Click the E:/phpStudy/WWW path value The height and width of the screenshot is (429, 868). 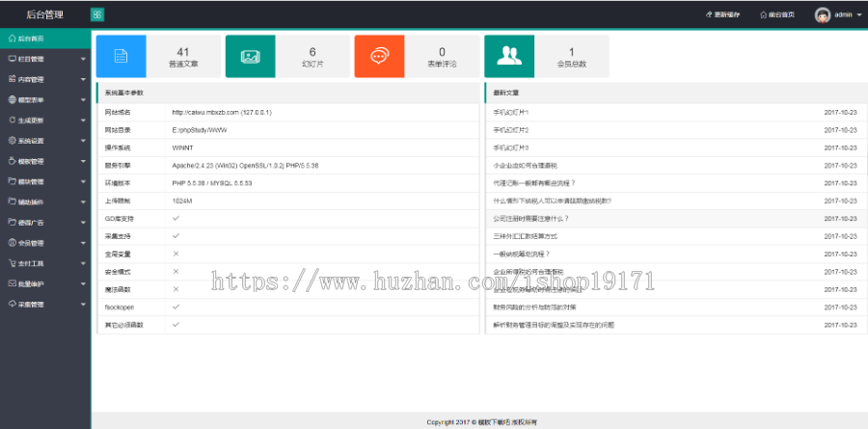point(200,130)
